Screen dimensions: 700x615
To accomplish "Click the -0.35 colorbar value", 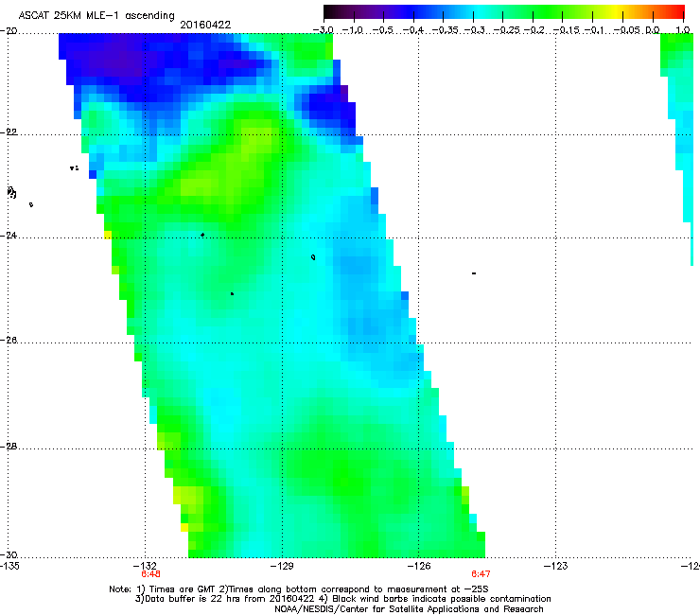I will click(446, 30).
